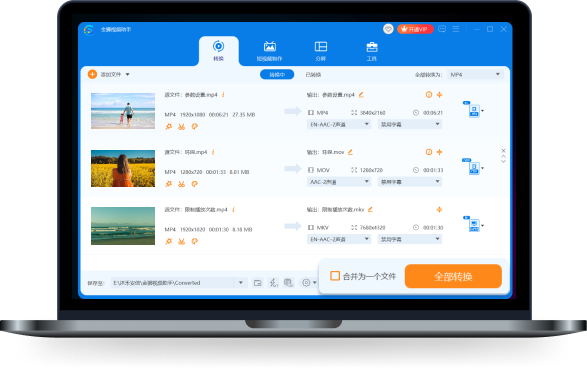587x371 pixels.
Task: Click the 3840x2160 output resolution text
Action: pyautogui.click(x=372, y=113)
